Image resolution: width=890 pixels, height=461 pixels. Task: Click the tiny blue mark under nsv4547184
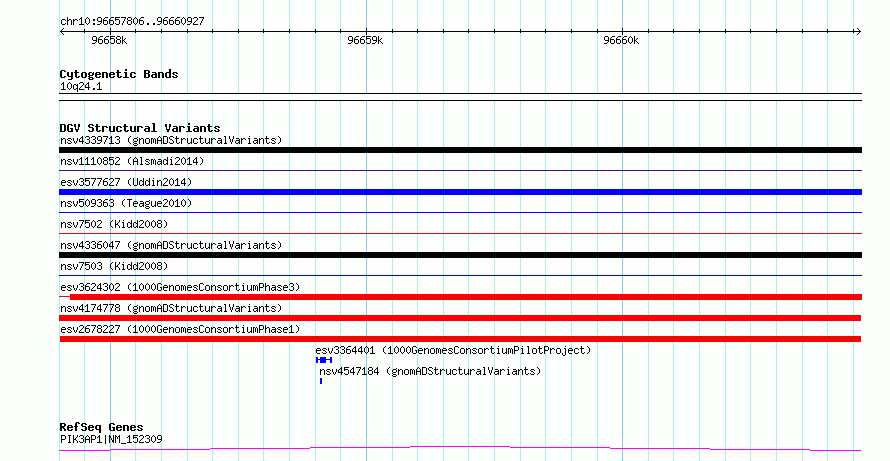point(321,381)
